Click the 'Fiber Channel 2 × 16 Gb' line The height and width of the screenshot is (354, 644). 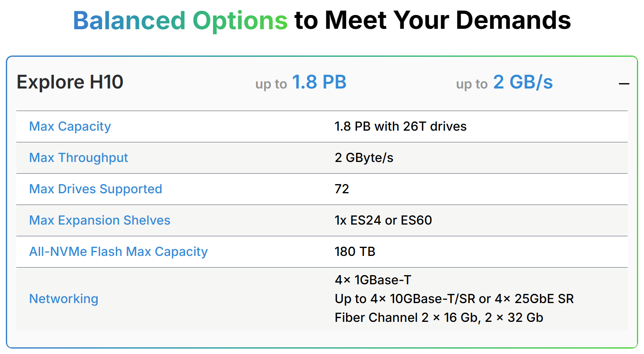pos(439,317)
